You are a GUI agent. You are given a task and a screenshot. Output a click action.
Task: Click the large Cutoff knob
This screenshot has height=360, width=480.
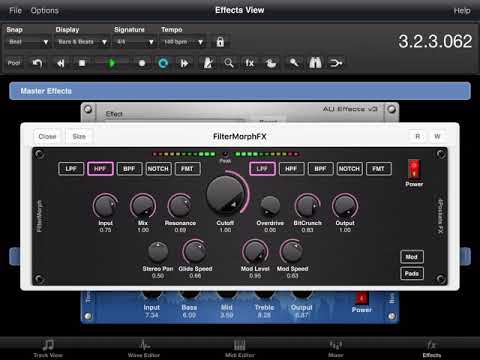tap(226, 195)
